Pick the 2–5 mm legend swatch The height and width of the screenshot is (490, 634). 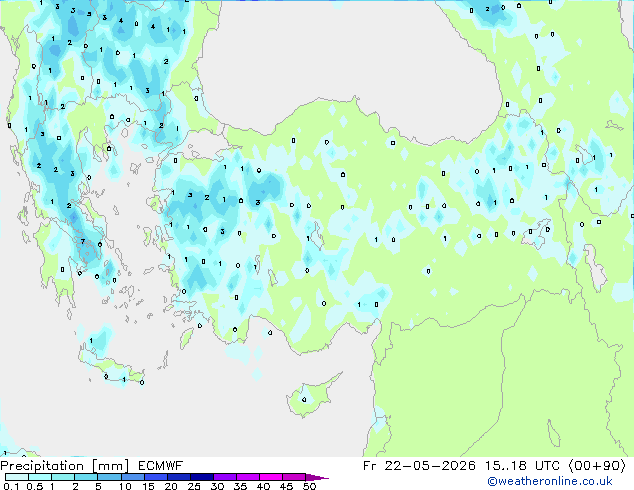(86, 477)
